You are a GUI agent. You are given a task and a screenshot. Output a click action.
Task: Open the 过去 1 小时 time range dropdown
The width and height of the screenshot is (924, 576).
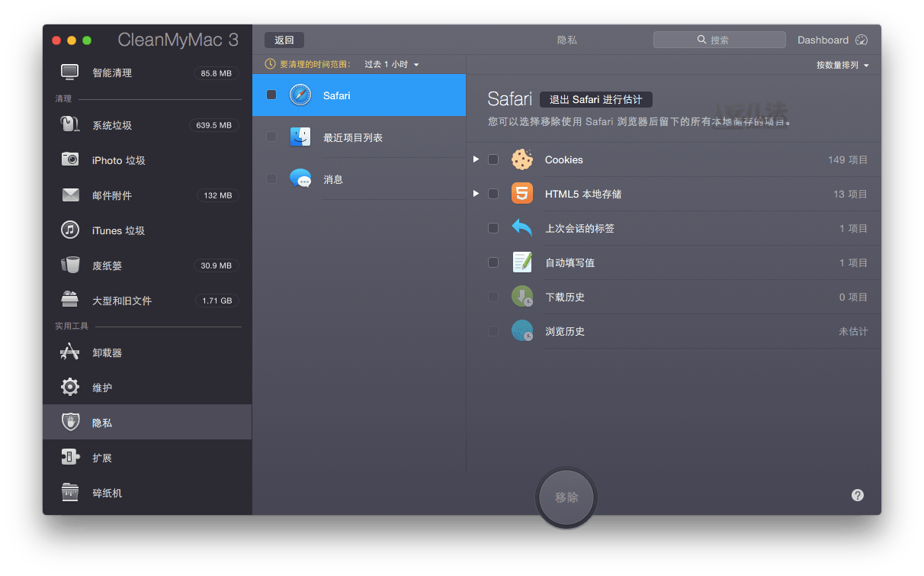(392, 64)
